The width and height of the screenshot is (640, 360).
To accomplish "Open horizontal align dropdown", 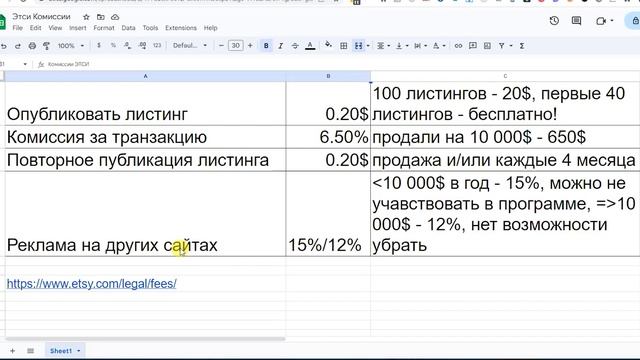I will click(x=383, y=46).
